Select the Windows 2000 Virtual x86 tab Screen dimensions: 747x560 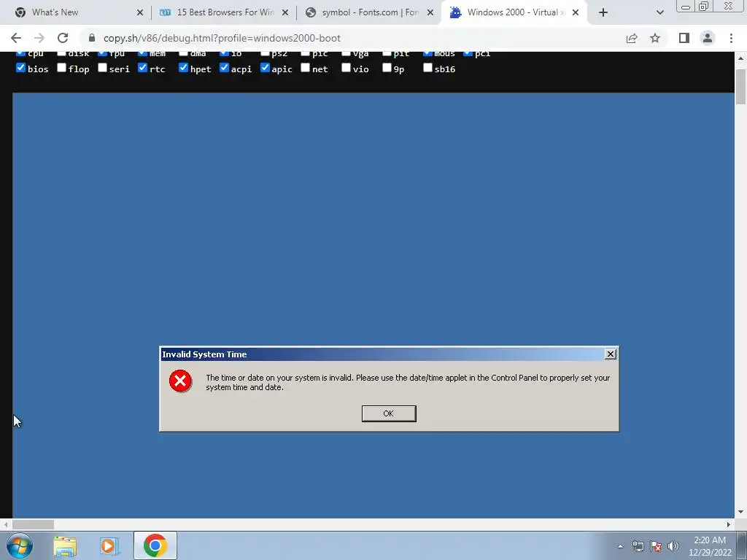coord(514,12)
